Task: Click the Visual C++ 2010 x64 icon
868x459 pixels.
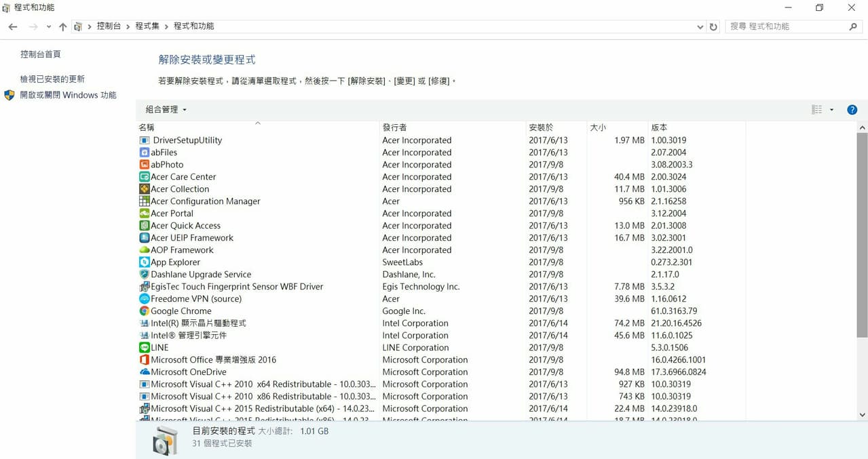Action: click(144, 384)
